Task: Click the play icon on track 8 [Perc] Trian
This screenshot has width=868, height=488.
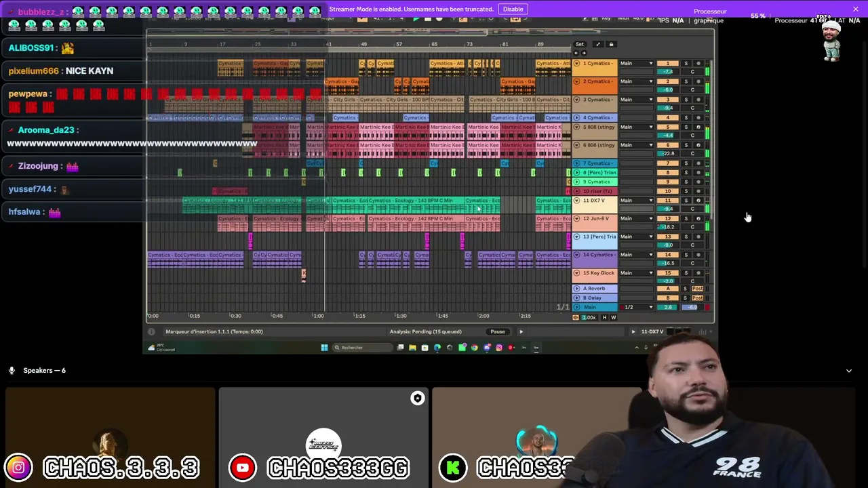Action: pyautogui.click(x=576, y=173)
